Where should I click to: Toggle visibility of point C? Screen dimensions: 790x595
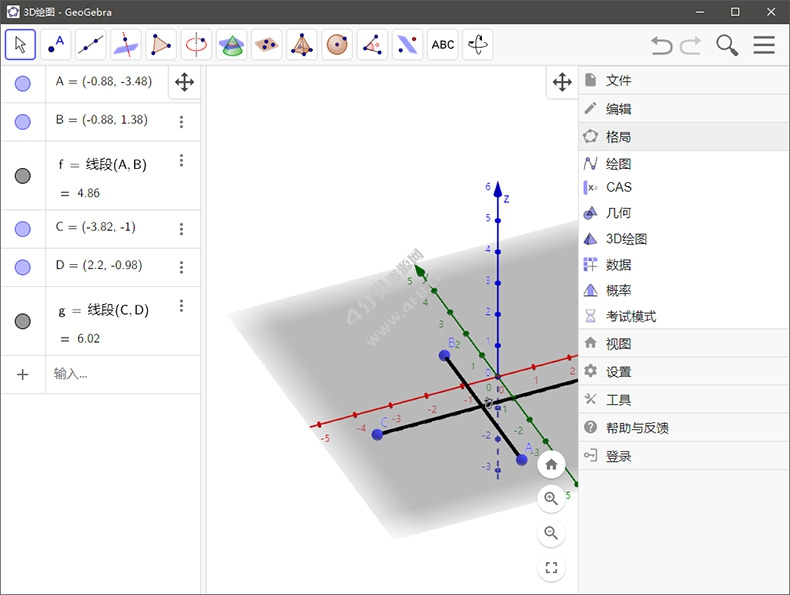pos(22,229)
